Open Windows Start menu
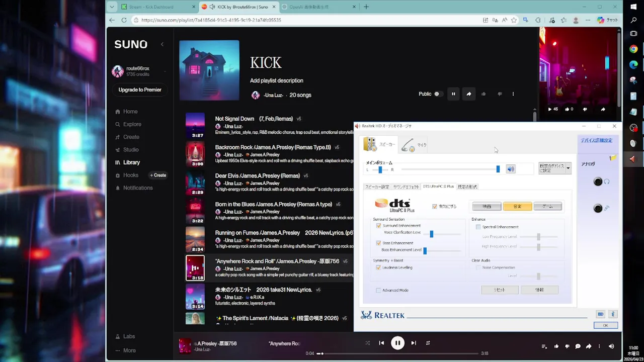Image resolution: width=644 pixels, height=362 pixels. (633, 7)
